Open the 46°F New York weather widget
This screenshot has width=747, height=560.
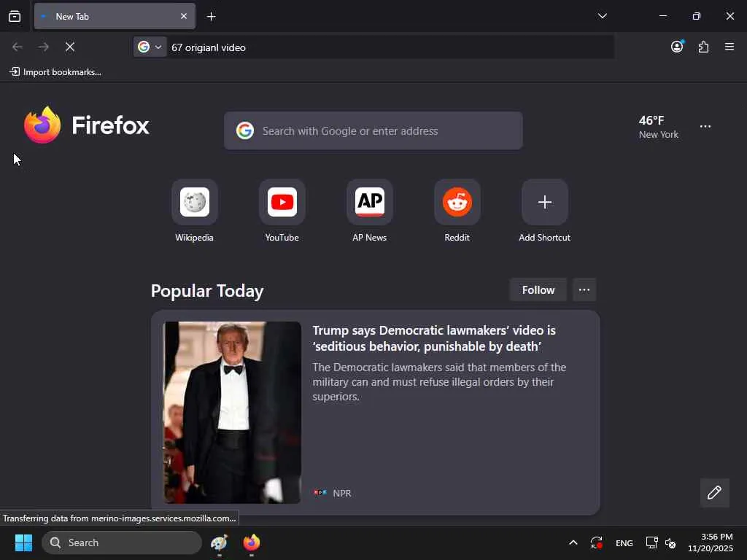[x=659, y=127]
